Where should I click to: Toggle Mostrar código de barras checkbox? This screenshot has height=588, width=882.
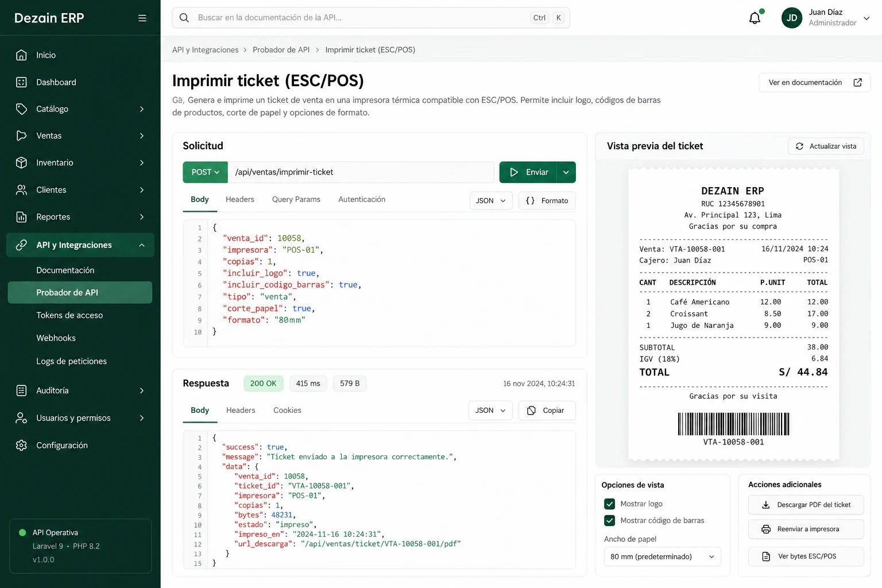610,520
